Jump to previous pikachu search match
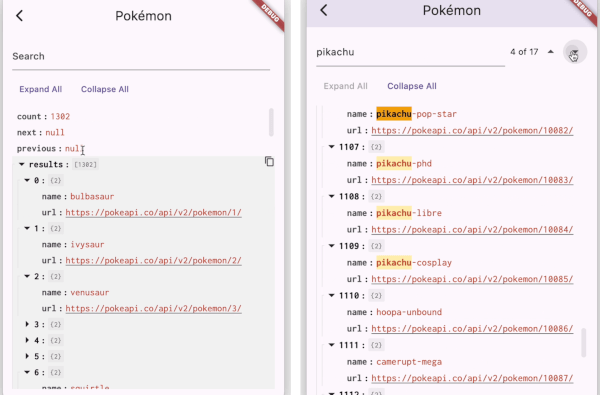Viewport: 600px width, 395px height. coord(551,52)
